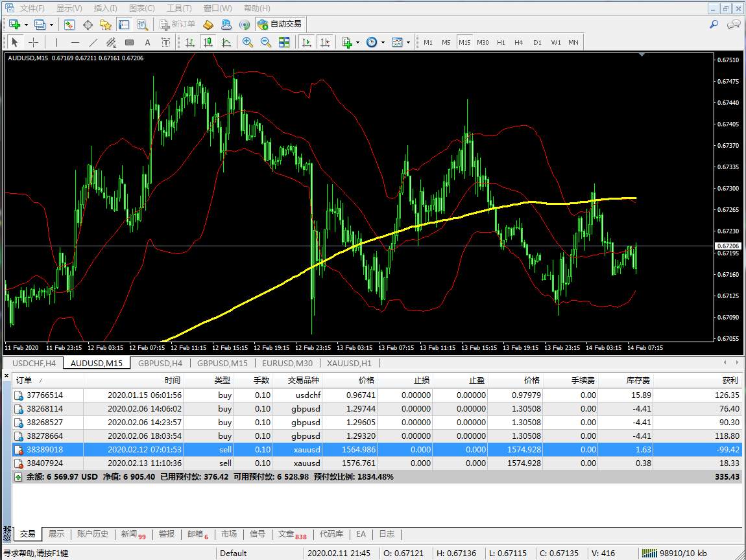Select the text 'A' drawing tool
Screen dimensions: 746x560
[147, 42]
